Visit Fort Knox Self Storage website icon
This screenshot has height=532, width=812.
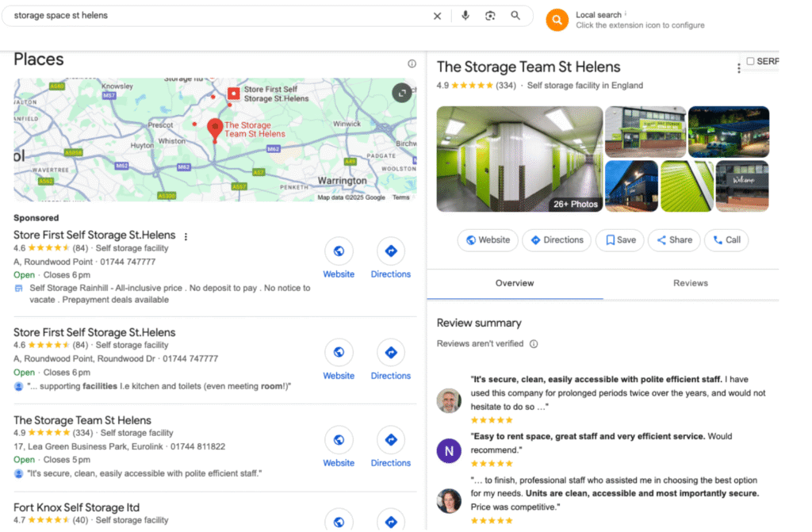(339, 521)
